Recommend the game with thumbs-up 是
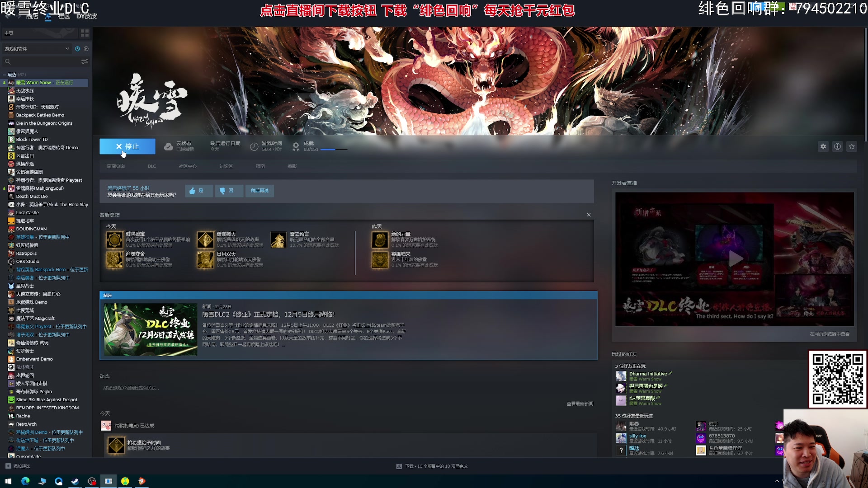The image size is (868, 488). click(x=198, y=191)
